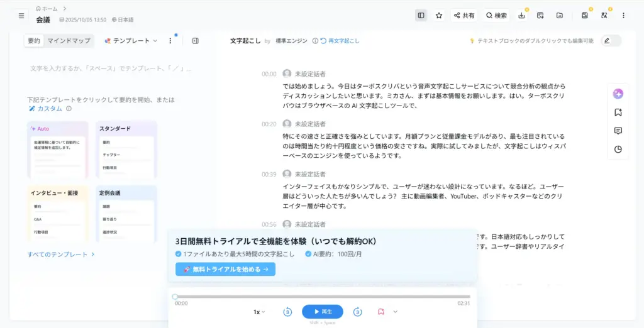Screen dimensions: 644x328
Task: Open the top-right three-dot more menu
Action: pyautogui.click(x=623, y=16)
